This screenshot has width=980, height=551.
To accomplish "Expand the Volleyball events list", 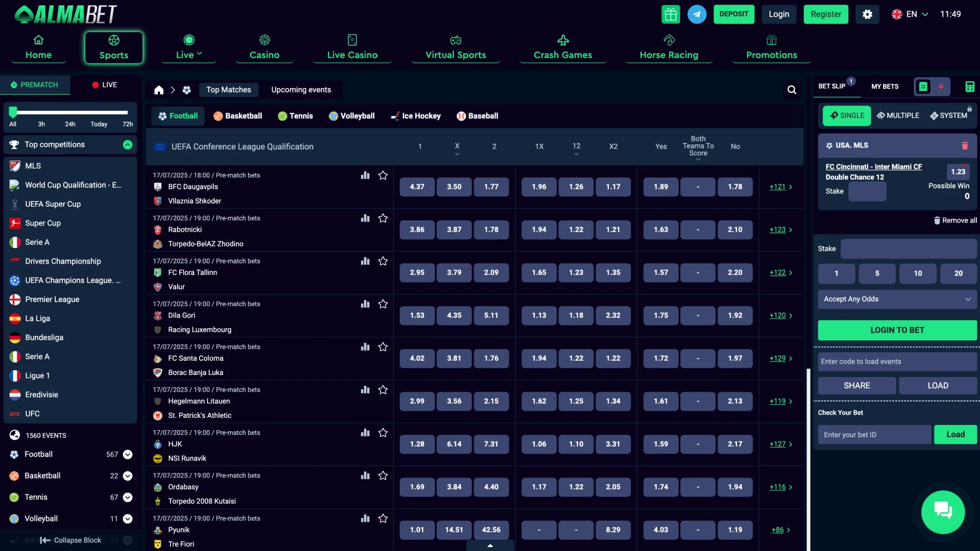I will click(x=128, y=519).
